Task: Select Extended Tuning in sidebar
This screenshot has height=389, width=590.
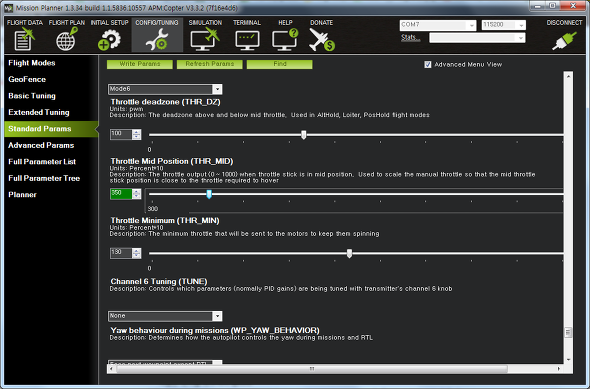Action: coord(39,112)
